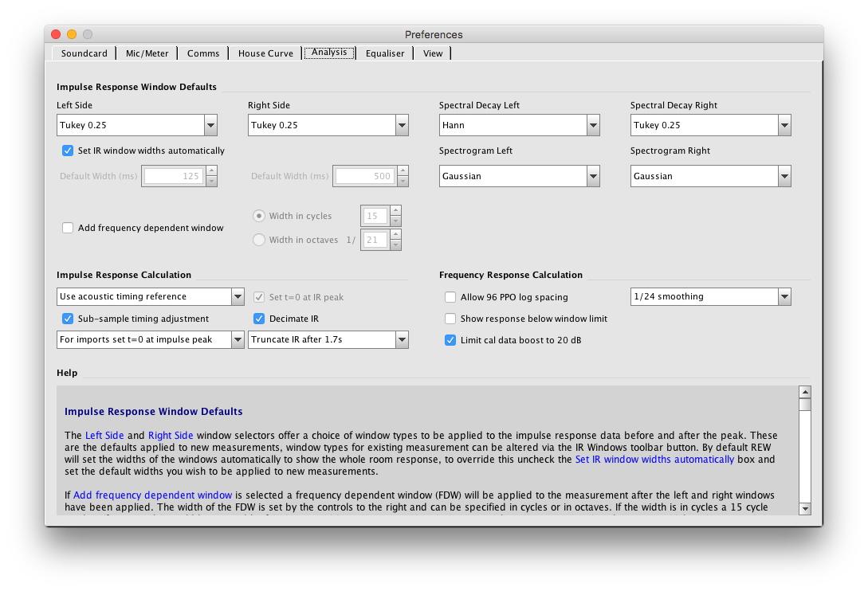Click the "Set IR window widths automatically" help link
Screen dimensions: 868x591
pyautogui.click(x=654, y=459)
